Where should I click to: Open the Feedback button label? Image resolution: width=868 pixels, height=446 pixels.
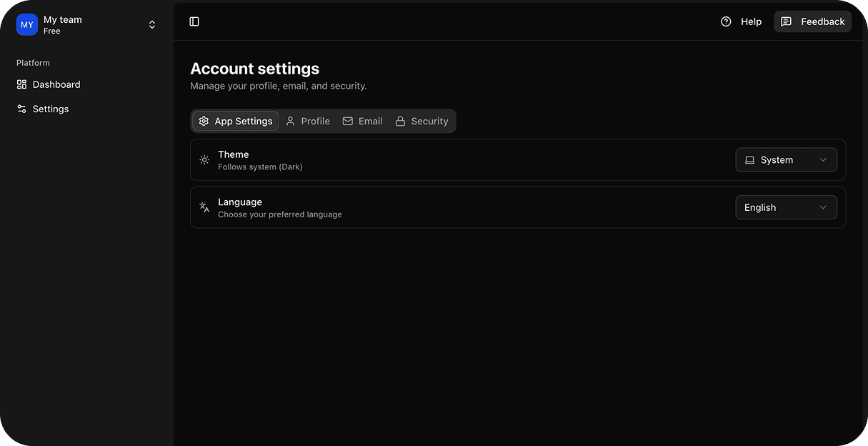pos(822,21)
